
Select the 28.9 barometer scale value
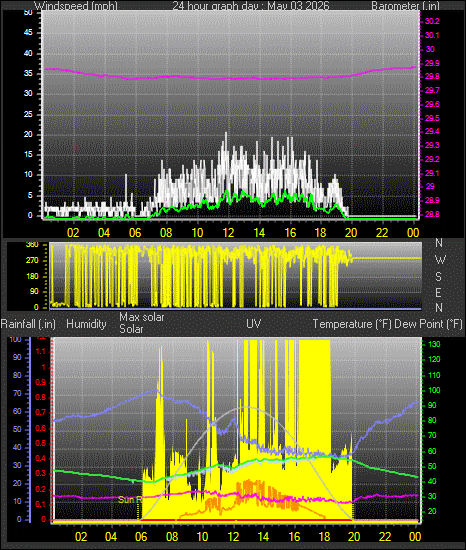(432, 200)
